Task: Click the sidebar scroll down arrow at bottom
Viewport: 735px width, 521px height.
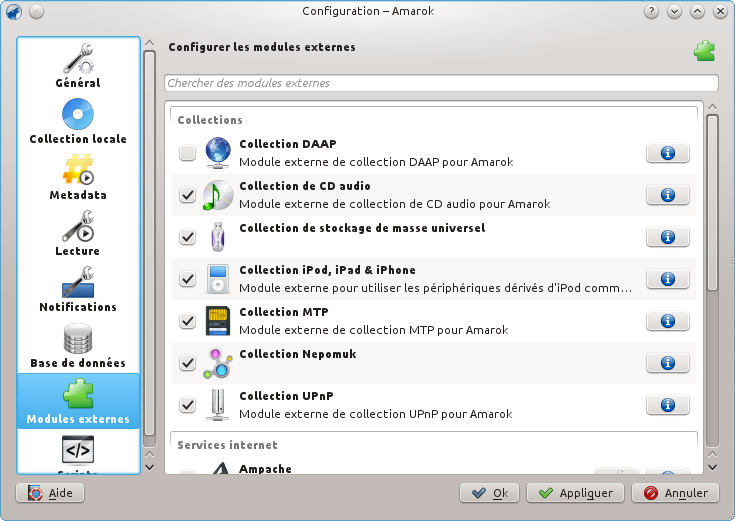Action: 150,468
